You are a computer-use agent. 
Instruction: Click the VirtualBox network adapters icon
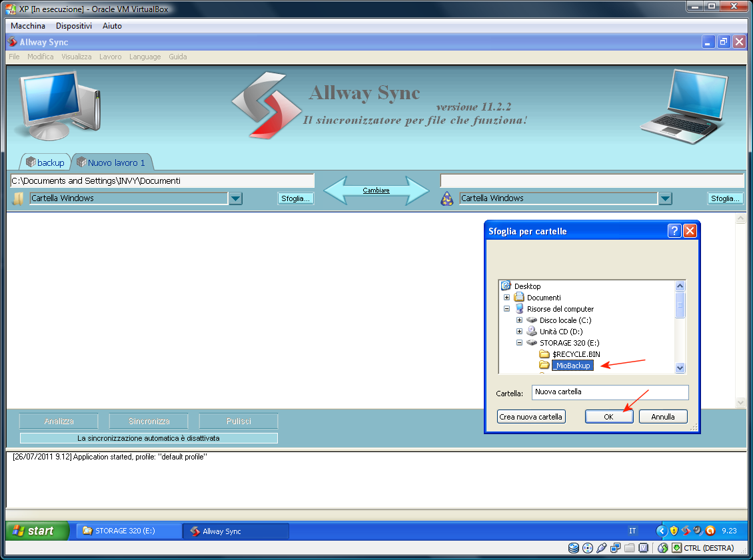coord(615,548)
